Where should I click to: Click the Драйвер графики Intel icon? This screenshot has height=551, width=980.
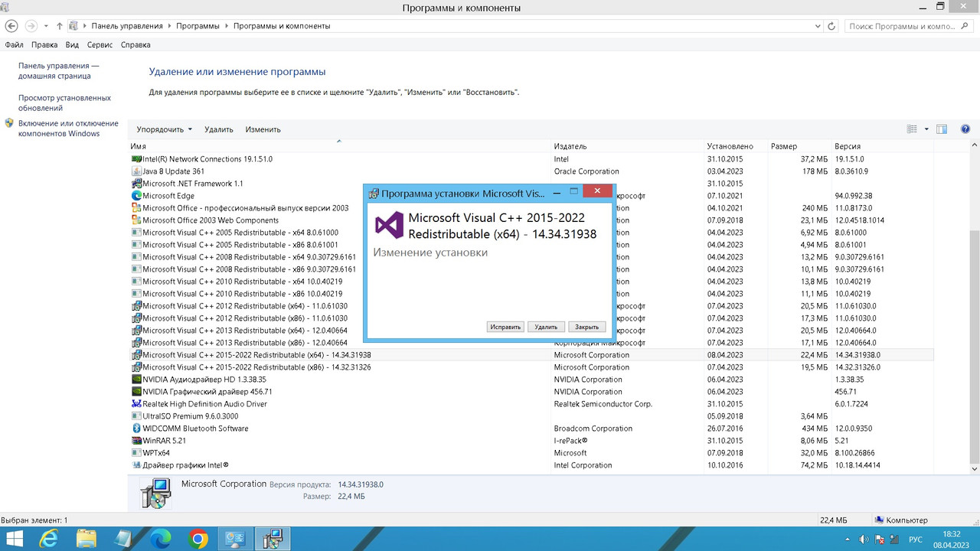tap(136, 465)
